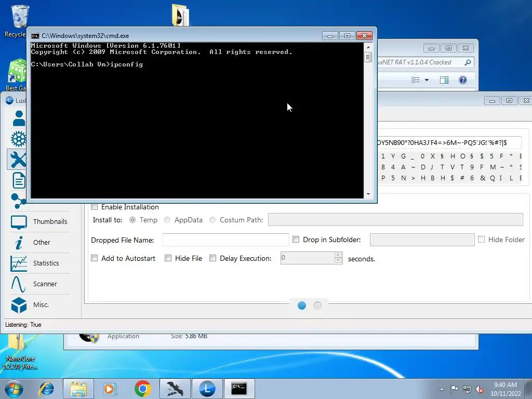Click the Delay Execution seconds field
Image resolution: width=532 pixels, height=399 pixels.
point(308,258)
